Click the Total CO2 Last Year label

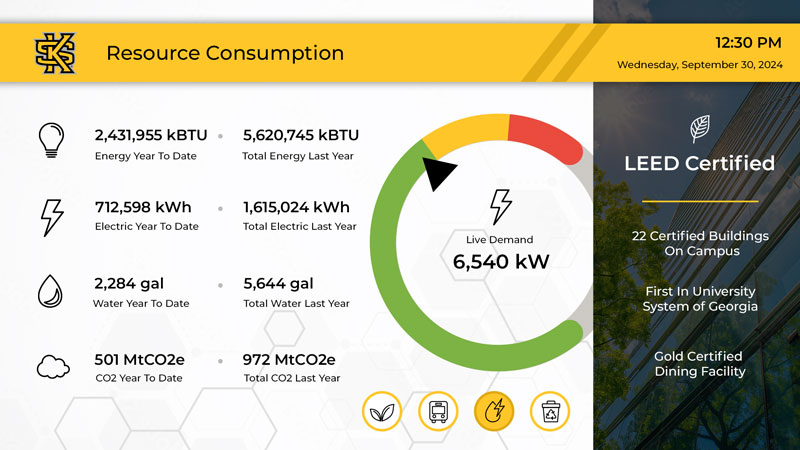click(x=291, y=378)
